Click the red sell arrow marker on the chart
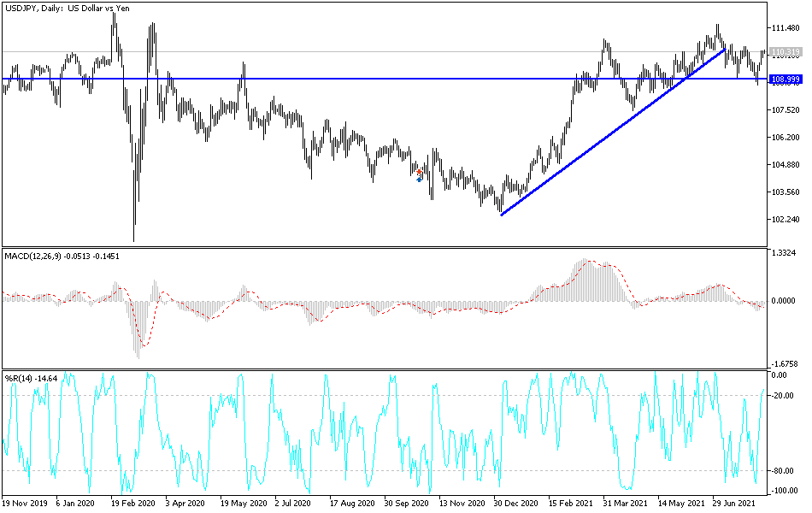Viewport: 812px width, 513px height. [x=419, y=172]
